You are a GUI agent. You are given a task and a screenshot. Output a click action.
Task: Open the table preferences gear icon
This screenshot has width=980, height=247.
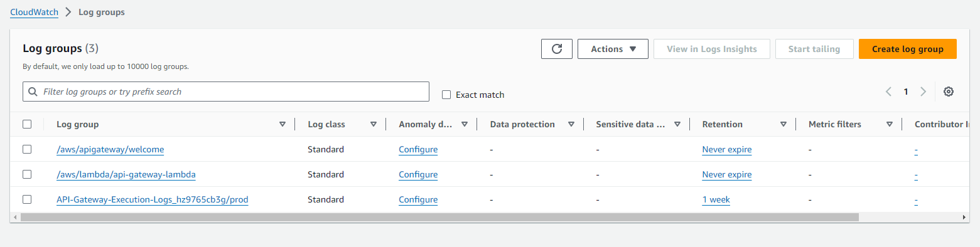[949, 92]
